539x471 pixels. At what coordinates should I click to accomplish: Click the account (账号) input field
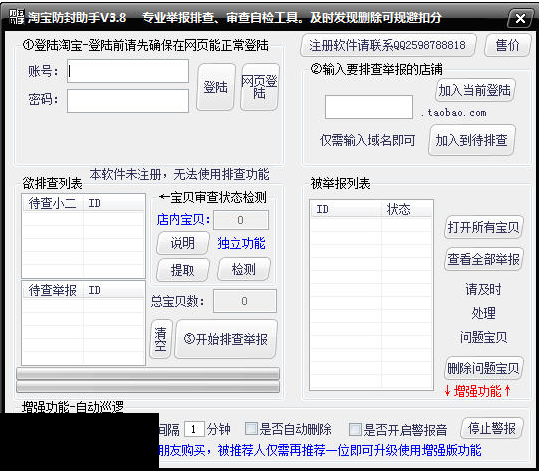click(128, 71)
